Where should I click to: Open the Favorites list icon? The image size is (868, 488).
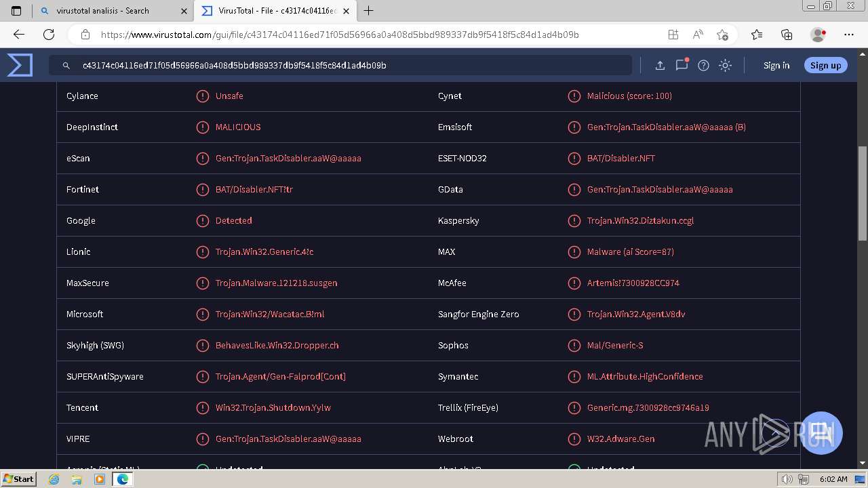[x=757, y=35]
